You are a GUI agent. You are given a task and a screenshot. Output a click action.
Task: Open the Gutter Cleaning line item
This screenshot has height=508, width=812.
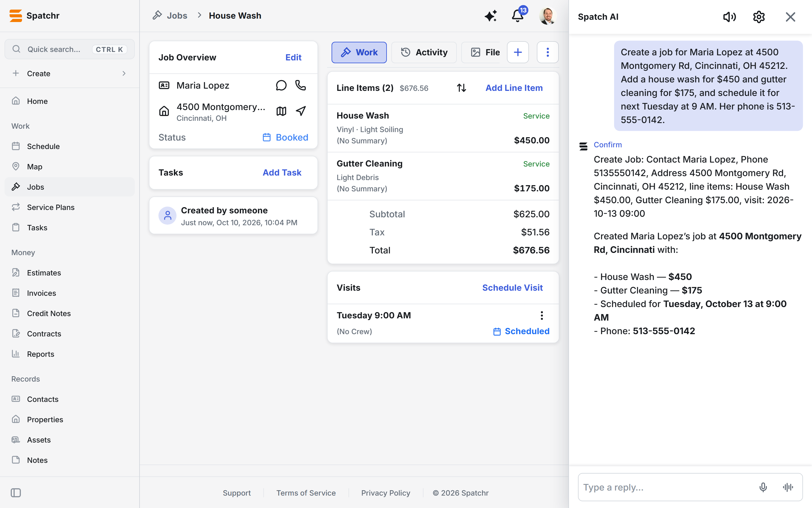pyautogui.click(x=443, y=176)
